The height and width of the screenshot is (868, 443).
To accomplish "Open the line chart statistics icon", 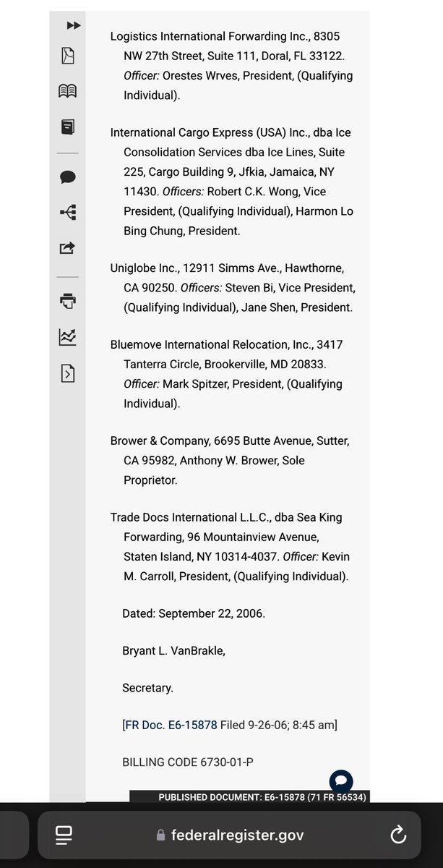I will coord(67,336).
